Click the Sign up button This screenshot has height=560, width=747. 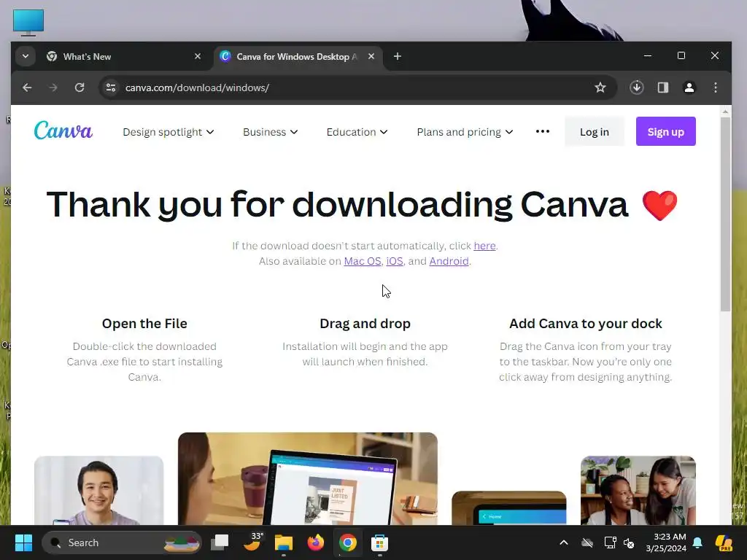pyautogui.click(x=665, y=131)
